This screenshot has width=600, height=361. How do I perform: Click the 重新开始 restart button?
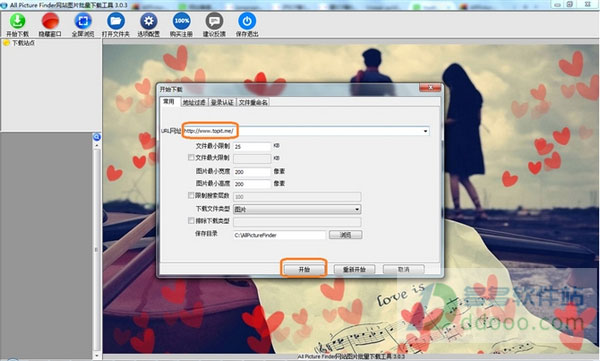(354, 270)
